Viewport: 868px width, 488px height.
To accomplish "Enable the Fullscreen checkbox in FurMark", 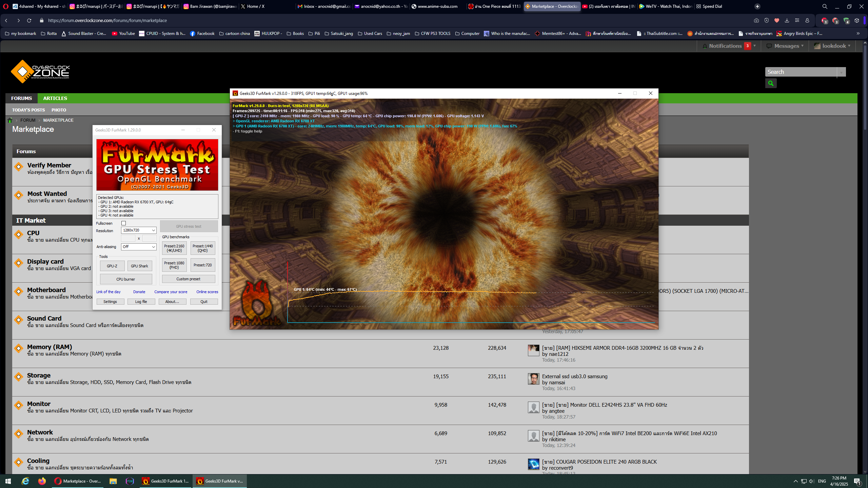I will click(x=124, y=223).
